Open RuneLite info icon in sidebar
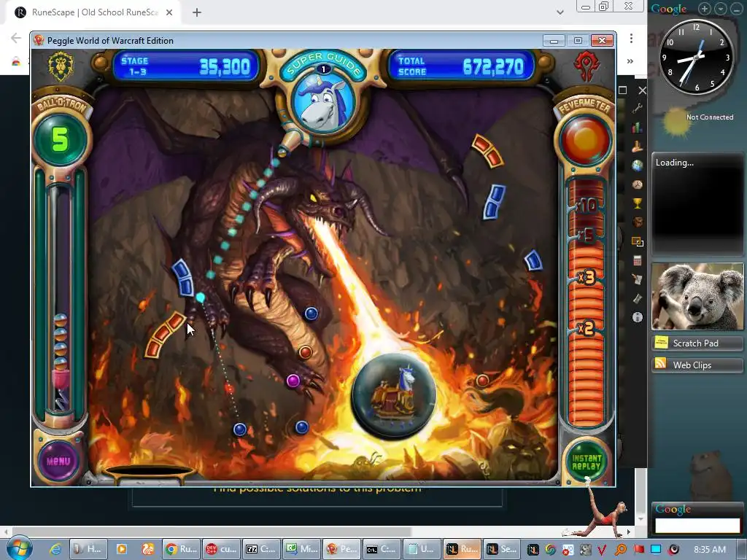747x560 pixels. [638, 317]
